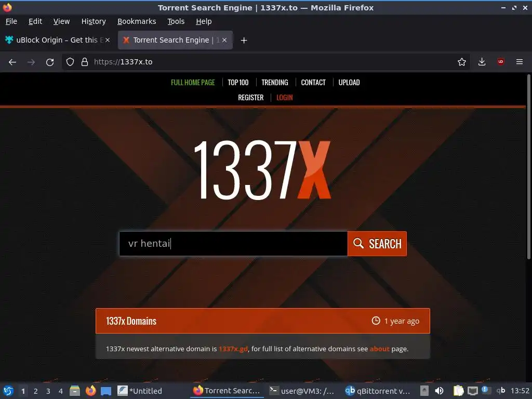Open the Tools menu
Image resolution: width=532 pixels, height=399 pixels.
pyautogui.click(x=176, y=21)
